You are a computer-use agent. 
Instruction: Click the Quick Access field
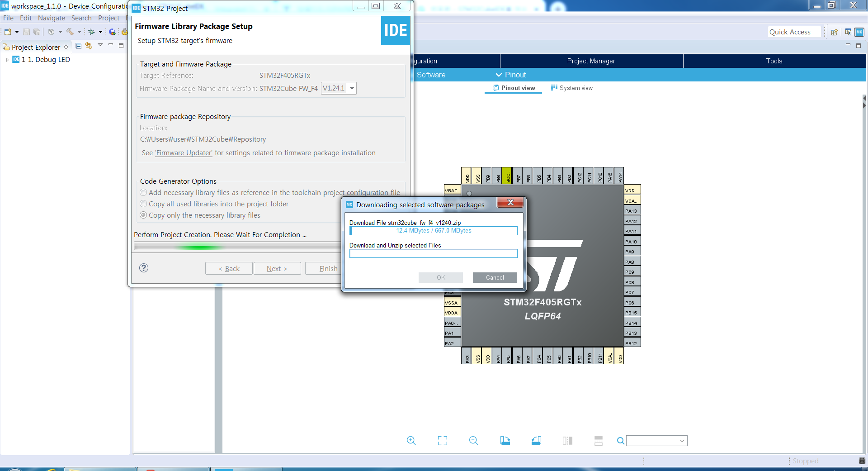[794, 32]
